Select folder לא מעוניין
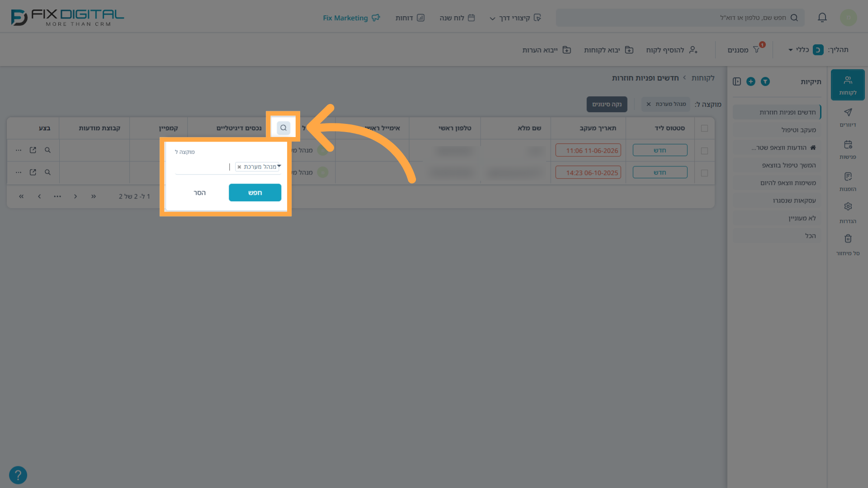868x488 pixels. click(777, 218)
